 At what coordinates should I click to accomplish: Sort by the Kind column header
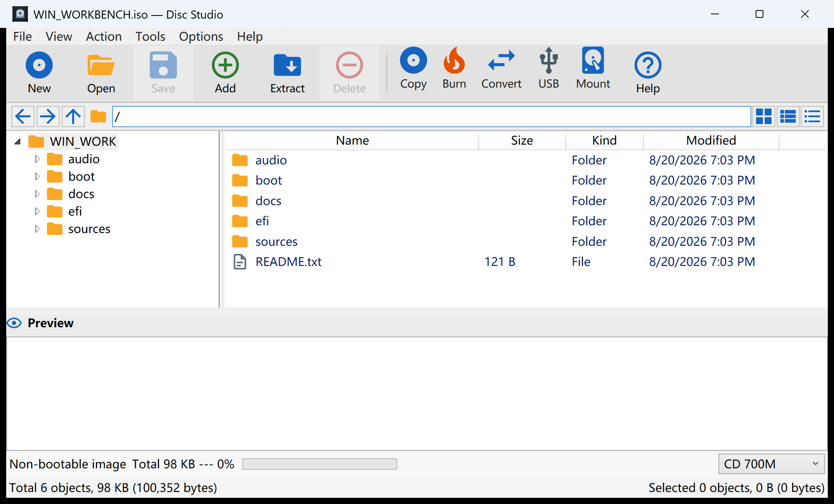[x=604, y=140]
